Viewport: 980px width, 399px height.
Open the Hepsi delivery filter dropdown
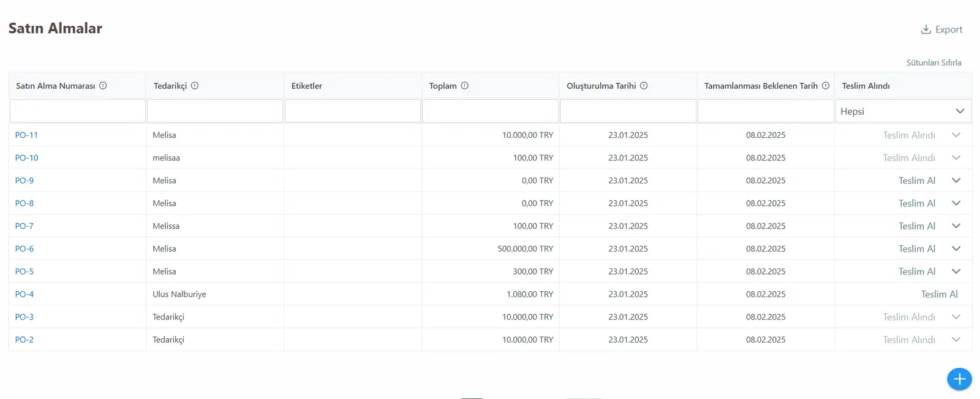[x=903, y=111]
